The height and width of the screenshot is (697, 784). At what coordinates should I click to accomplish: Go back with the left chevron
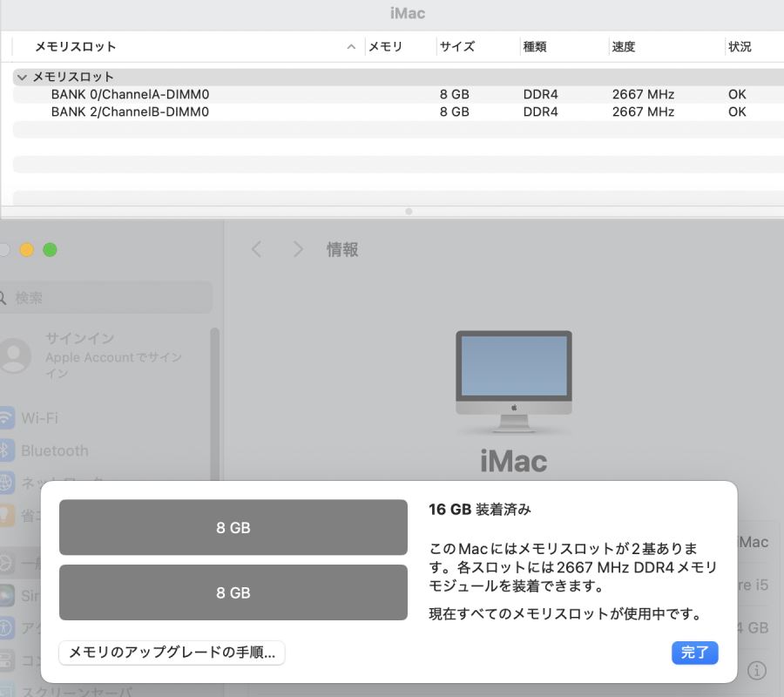(256, 249)
